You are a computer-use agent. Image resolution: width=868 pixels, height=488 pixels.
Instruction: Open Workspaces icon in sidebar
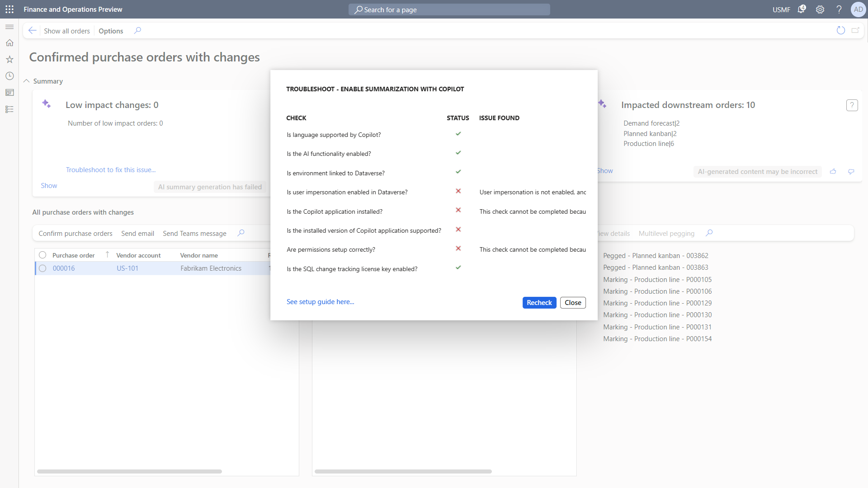pyautogui.click(x=9, y=93)
